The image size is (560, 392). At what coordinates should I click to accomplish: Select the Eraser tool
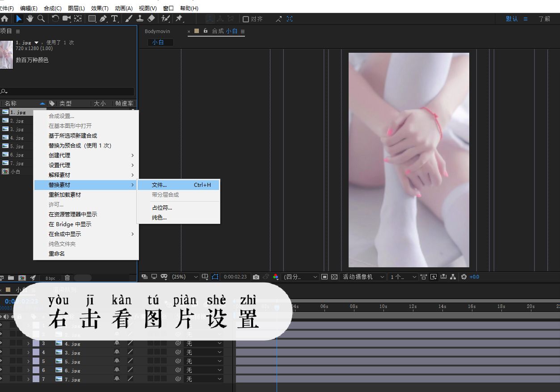tap(151, 19)
